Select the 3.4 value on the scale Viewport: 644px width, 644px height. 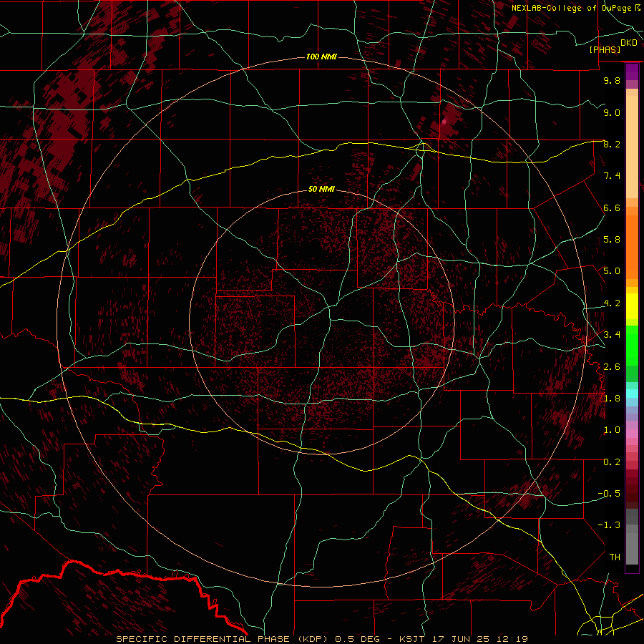(x=612, y=335)
